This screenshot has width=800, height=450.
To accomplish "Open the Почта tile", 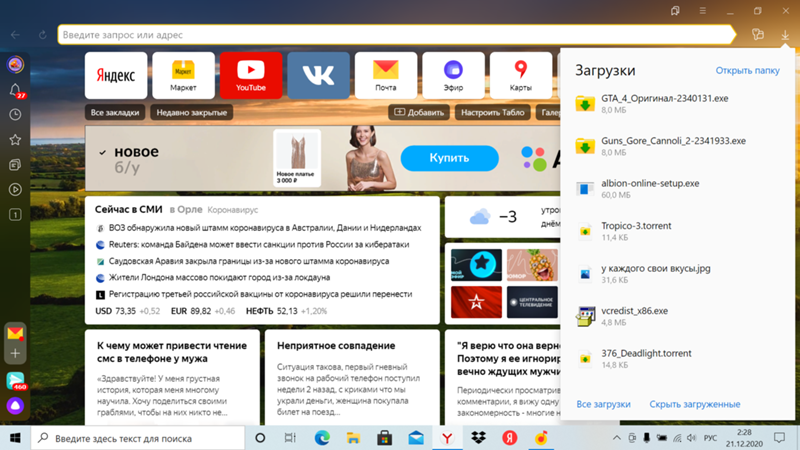I will tap(386, 76).
